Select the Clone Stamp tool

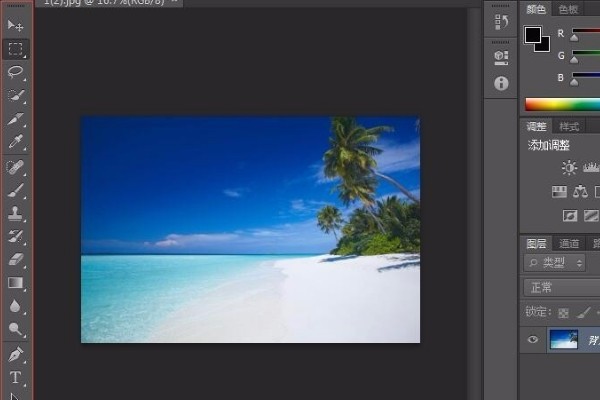(x=15, y=214)
